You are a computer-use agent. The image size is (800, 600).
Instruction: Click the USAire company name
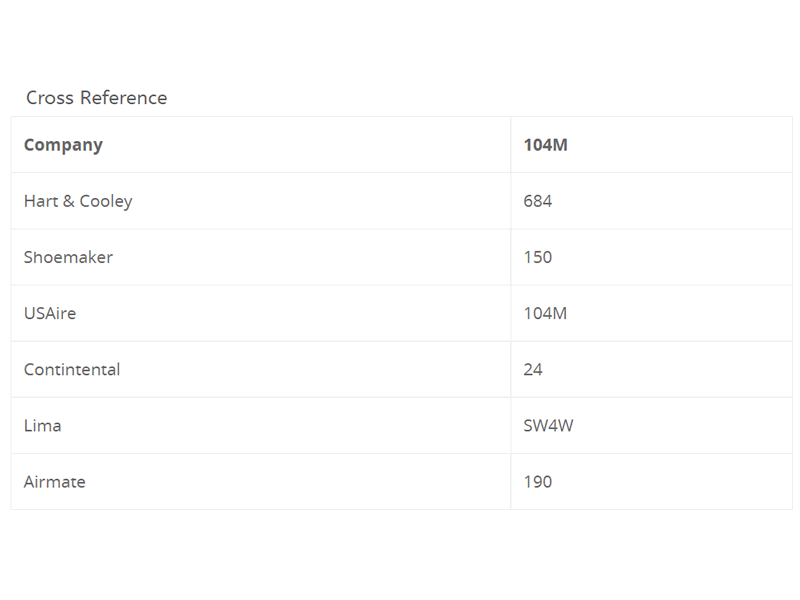coord(50,313)
